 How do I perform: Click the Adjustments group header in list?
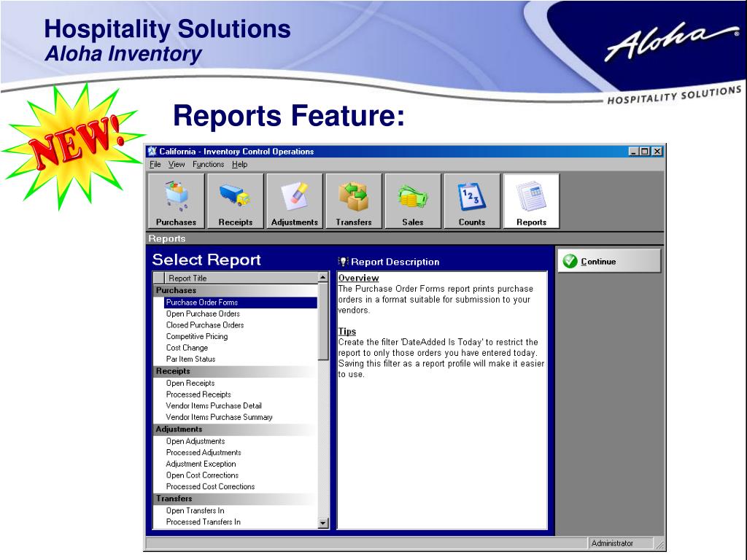pyautogui.click(x=236, y=429)
